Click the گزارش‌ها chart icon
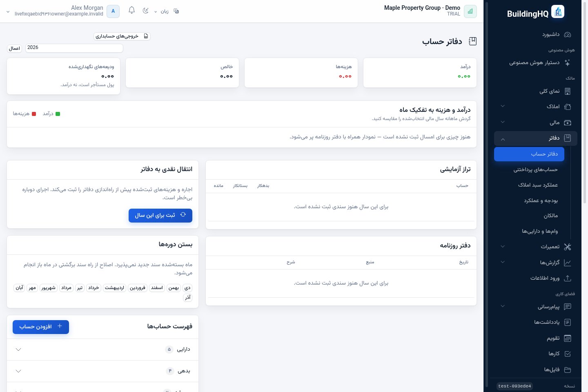 pos(567,263)
